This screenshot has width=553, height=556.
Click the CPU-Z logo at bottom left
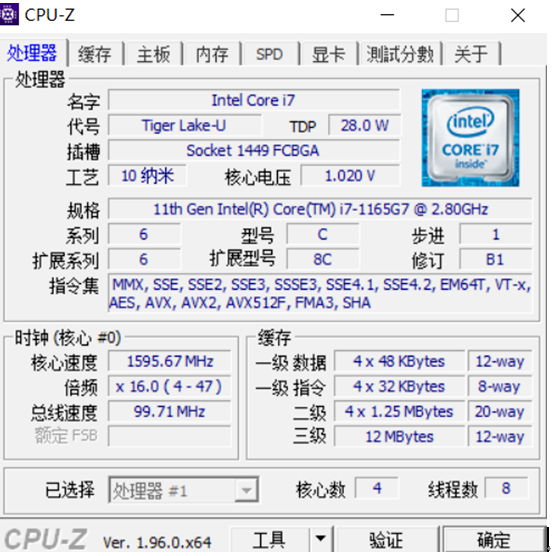click(45, 539)
